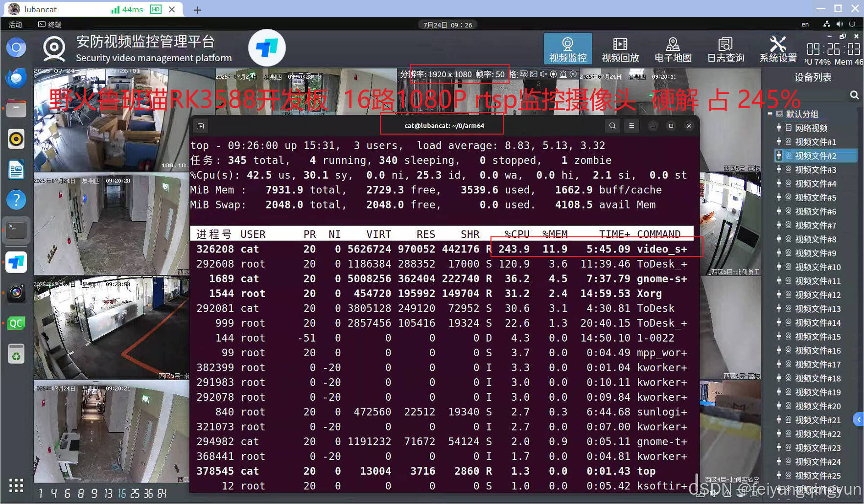Toggle the alarm bell on the camera overlay
This screenshot has height=504, width=864.
[x=564, y=74]
